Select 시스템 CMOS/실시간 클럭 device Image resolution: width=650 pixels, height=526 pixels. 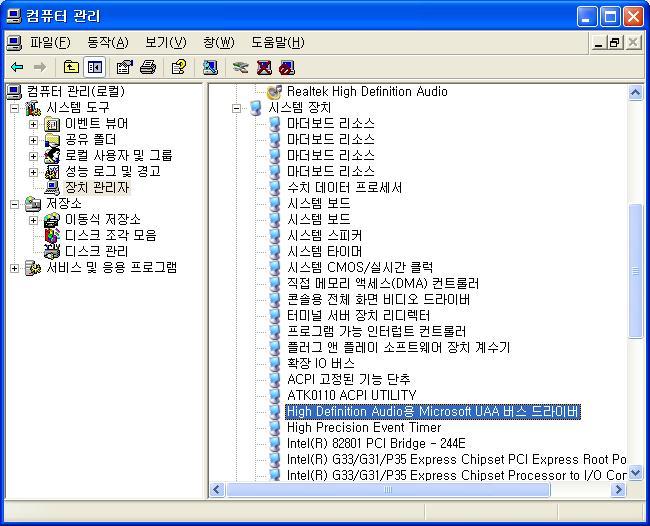click(360, 267)
